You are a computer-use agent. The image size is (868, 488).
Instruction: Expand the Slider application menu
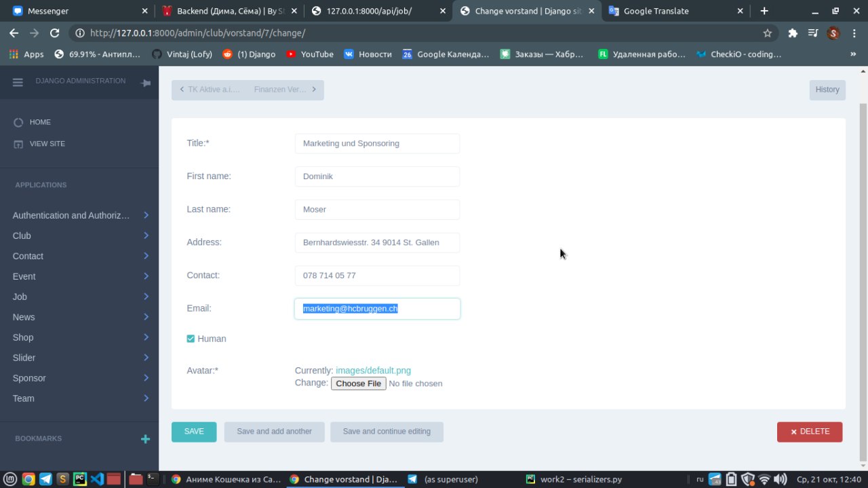point(79,358)
